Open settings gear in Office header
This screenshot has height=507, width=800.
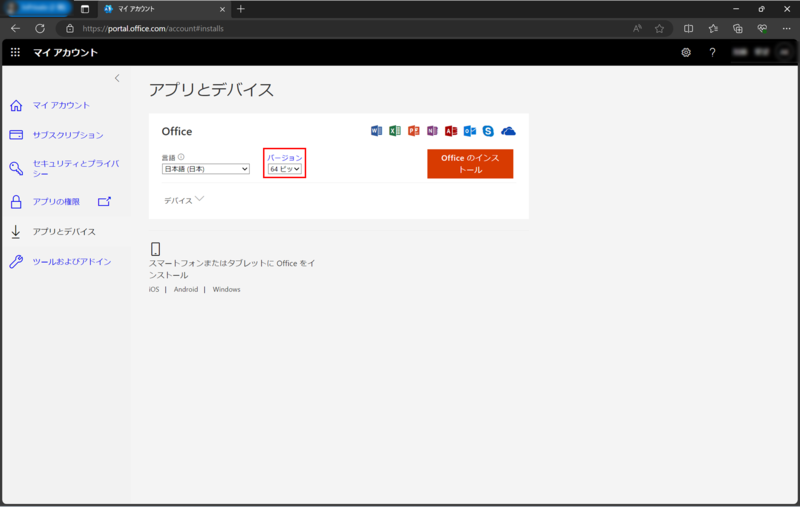(x=686, y=52)
